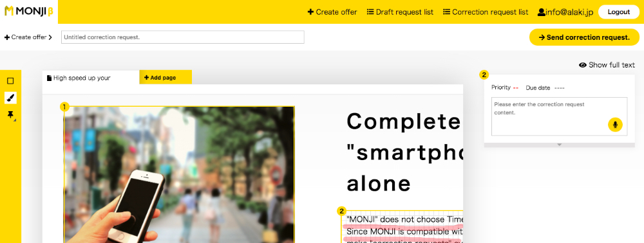
Task: Click the Logout button
Action: [618, 12]
